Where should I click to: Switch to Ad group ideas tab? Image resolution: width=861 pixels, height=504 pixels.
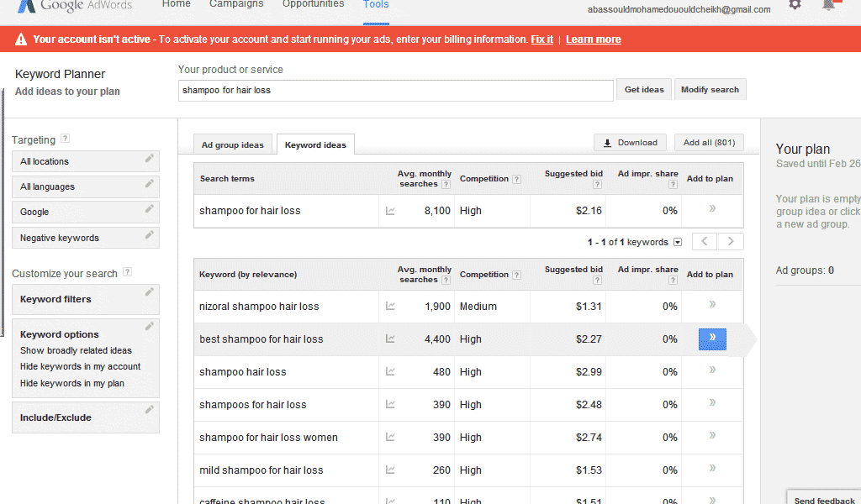(x=233, y=144)
